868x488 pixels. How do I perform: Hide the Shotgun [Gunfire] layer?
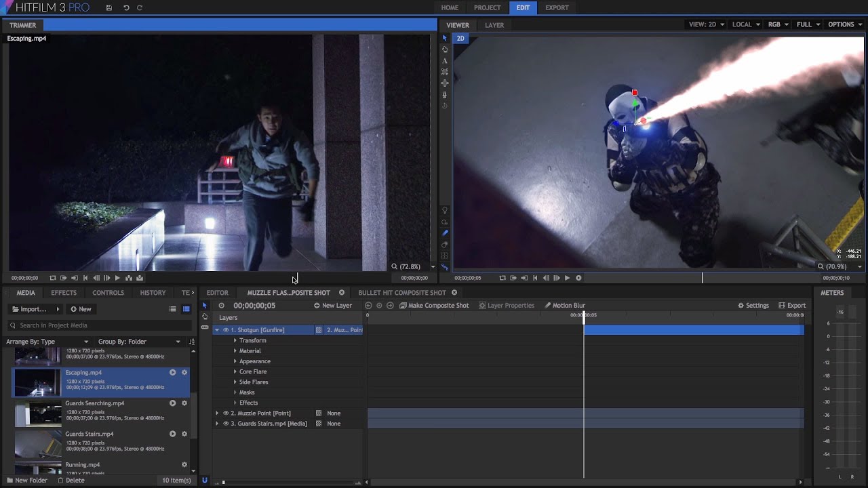pos(226,330)
